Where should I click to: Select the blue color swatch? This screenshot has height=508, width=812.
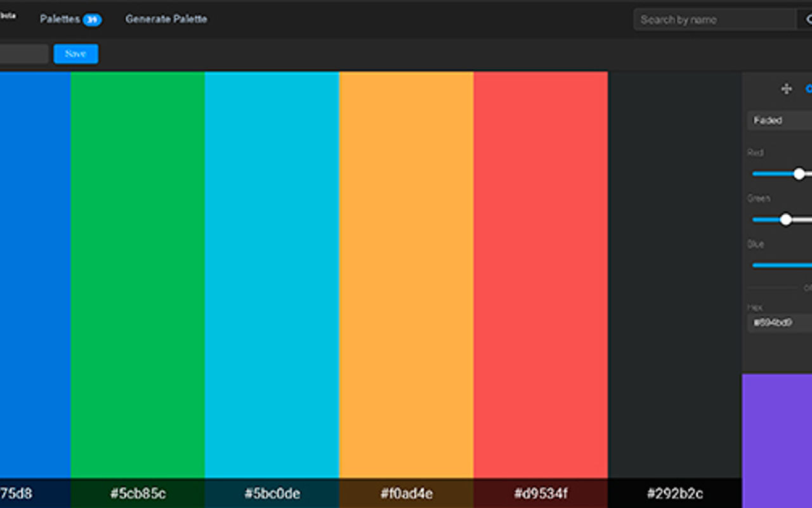click(x=35, y=274)
